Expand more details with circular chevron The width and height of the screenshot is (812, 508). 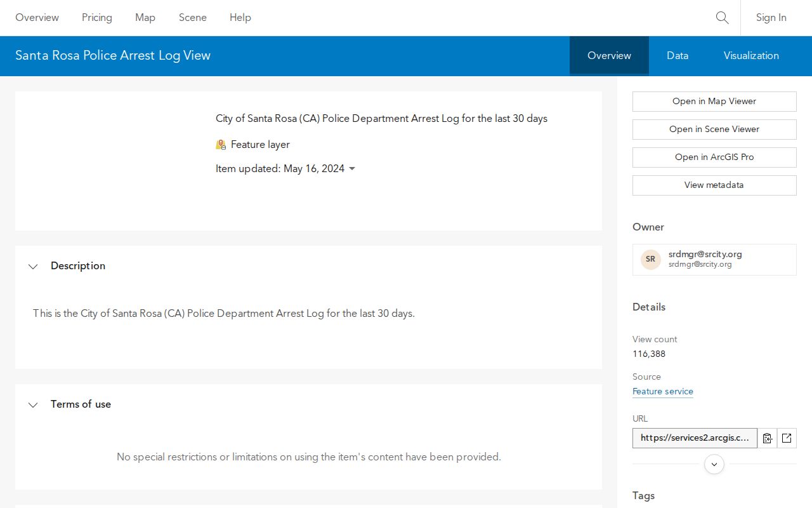click(x=714, y=464)
